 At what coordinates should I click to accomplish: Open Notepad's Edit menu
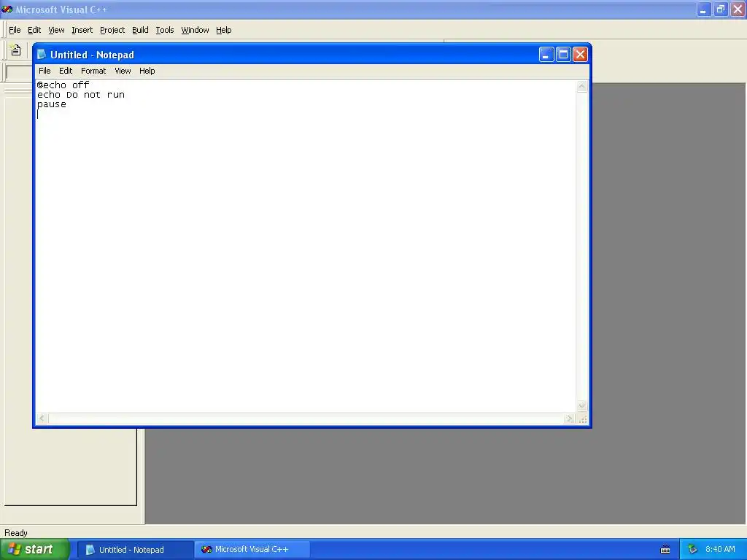coord(65,71)
